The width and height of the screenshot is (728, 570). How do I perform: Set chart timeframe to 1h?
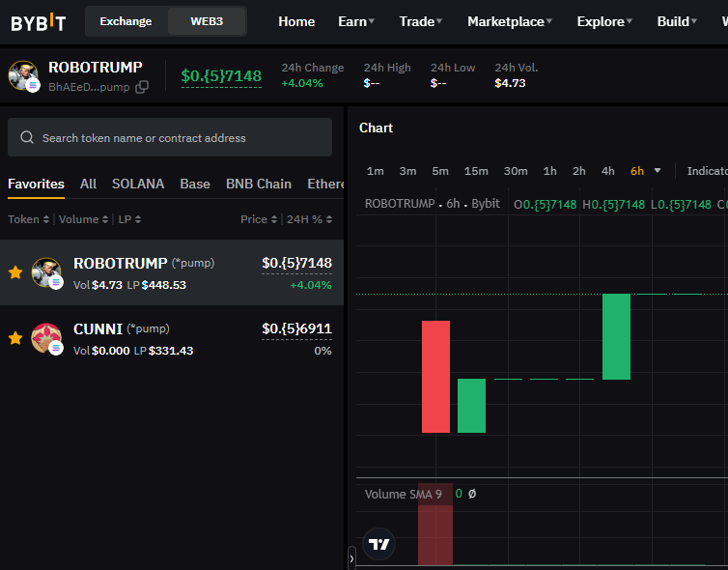click(549, 171)
